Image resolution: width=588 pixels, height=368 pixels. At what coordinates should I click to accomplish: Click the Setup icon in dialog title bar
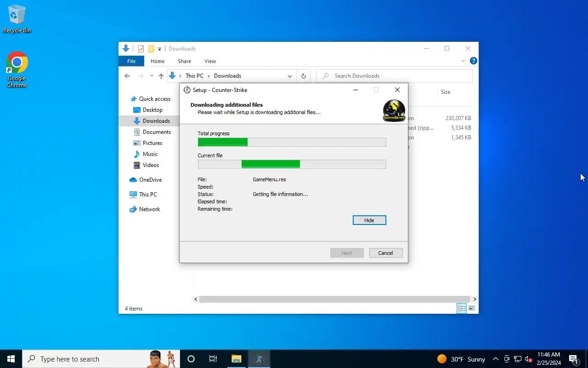pos(187,90)
